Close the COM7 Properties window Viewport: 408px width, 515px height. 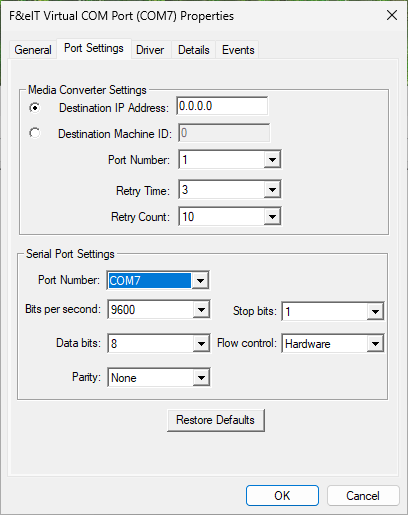(x=392, y=15)
